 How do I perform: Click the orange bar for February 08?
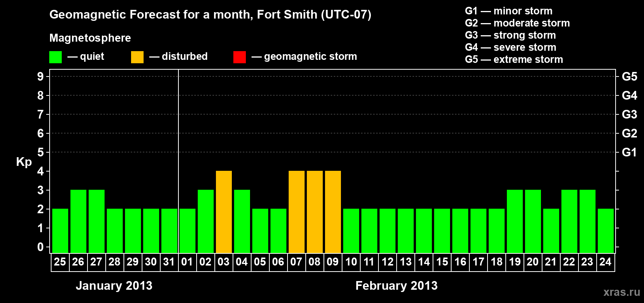point(315,212)
